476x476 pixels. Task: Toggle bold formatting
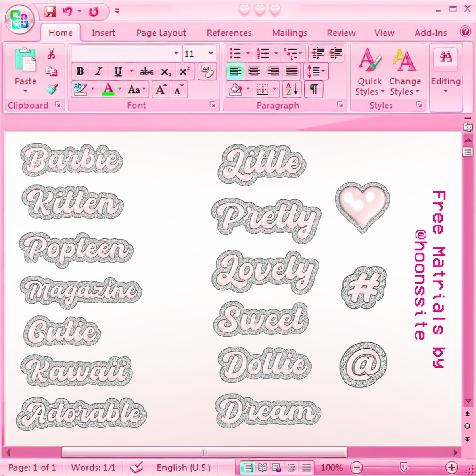80,72
